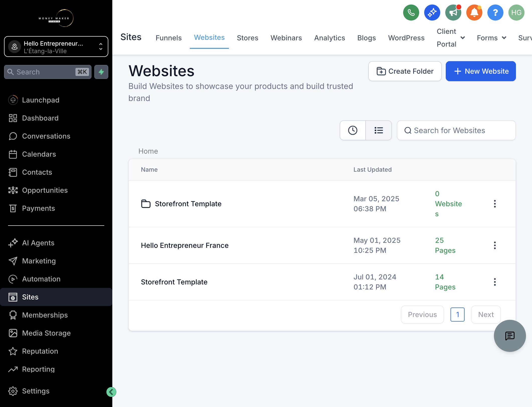This screenshot has width=532, height=407.
Task: Open the floating chat widget button
Action: click(x=510, y=336)
